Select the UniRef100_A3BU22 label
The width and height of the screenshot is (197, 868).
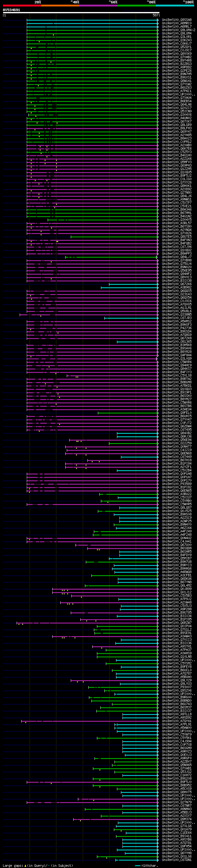pos(177,494)
